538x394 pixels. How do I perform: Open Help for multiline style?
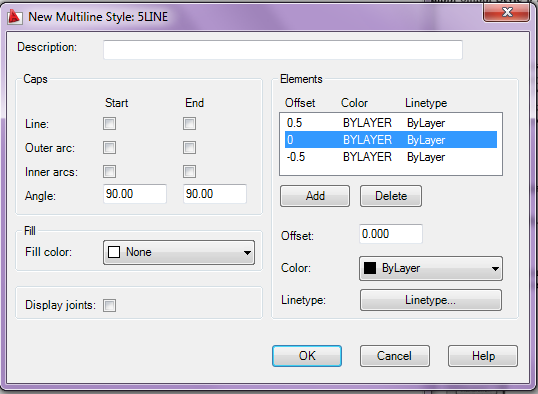coord(483,356)
